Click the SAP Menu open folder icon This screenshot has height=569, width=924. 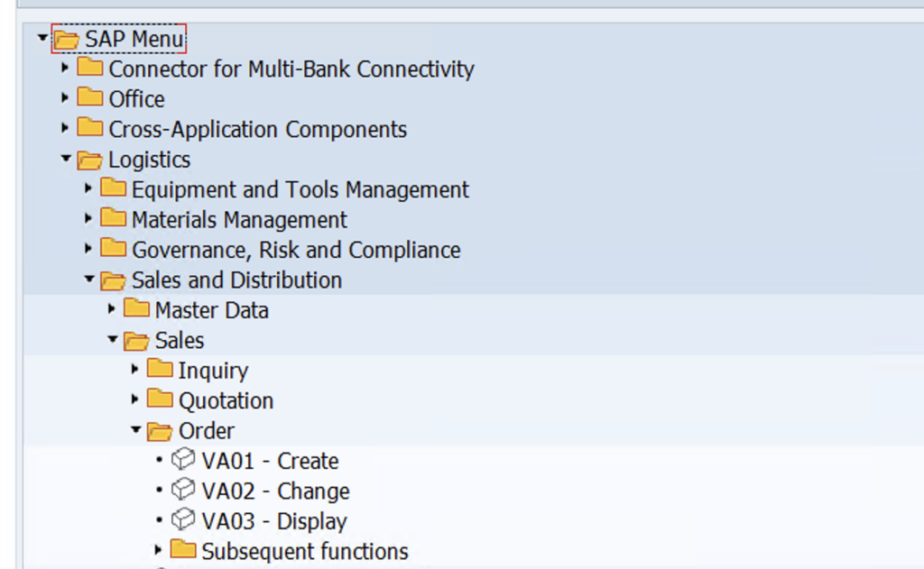[x=67, y=40]
